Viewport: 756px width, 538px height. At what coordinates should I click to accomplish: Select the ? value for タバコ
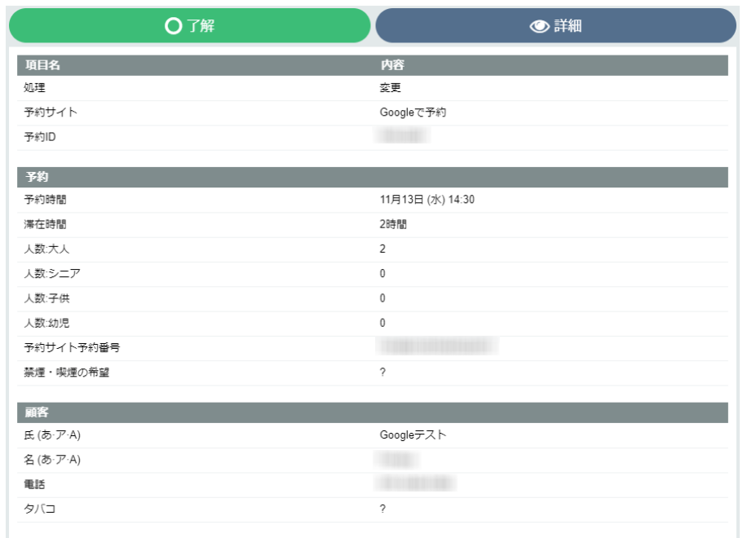382,509
